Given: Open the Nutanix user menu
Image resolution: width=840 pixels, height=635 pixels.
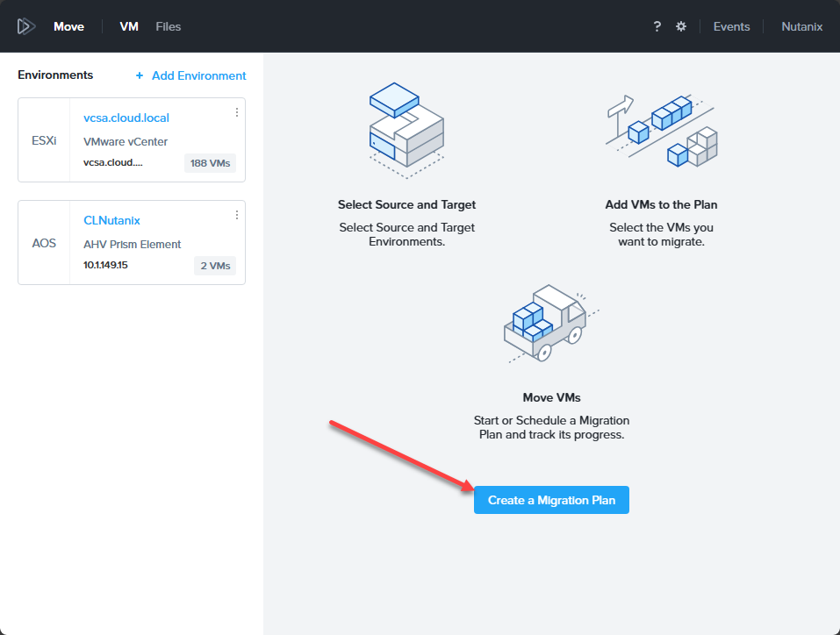Looking at the screenshot, I should click(x=802, y=26).
